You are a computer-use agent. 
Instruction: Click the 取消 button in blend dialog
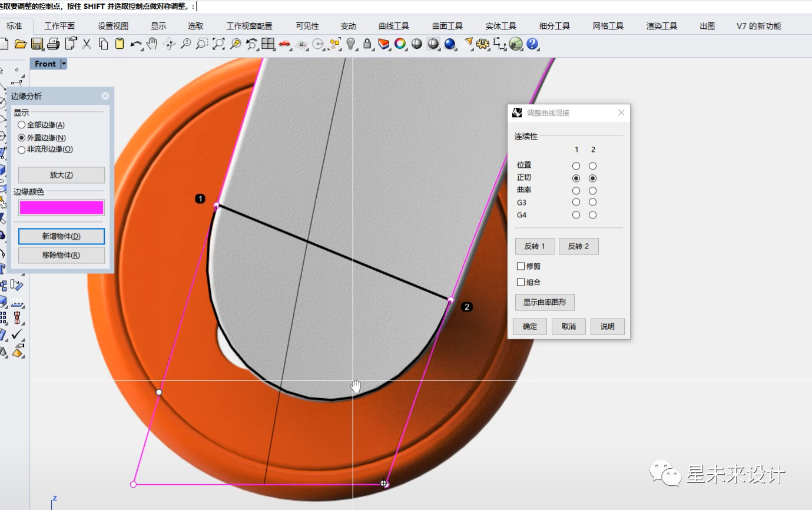click(x=569, y=326)
